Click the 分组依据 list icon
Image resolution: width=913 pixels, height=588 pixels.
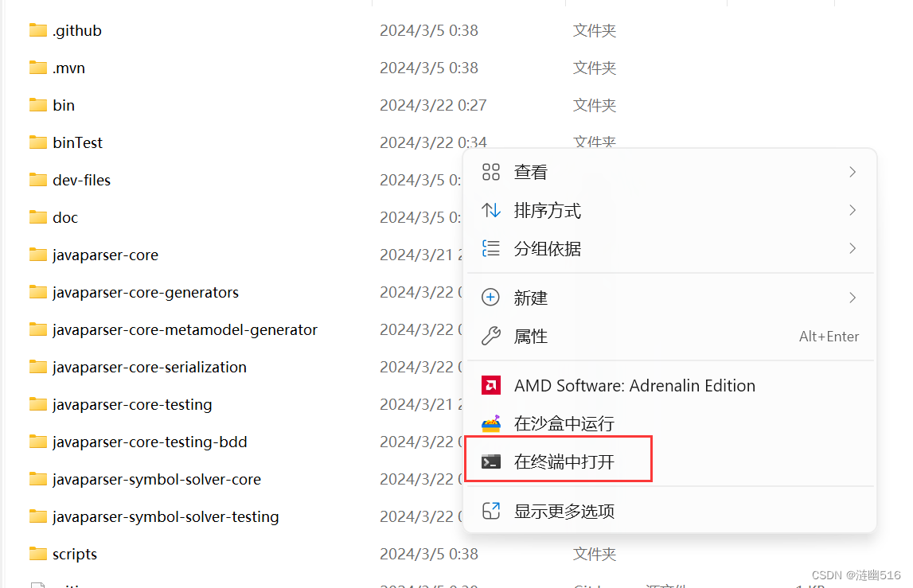point(491,248)
